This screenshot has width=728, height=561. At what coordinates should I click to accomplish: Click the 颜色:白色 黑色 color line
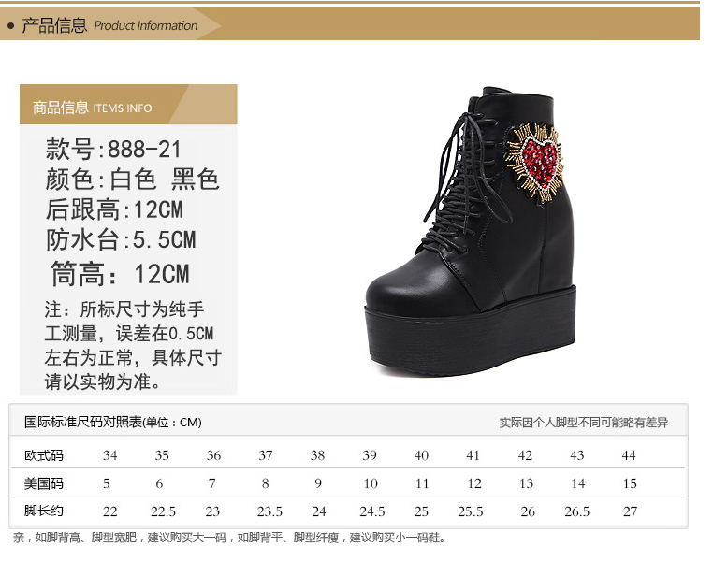[x=132, y=180]
